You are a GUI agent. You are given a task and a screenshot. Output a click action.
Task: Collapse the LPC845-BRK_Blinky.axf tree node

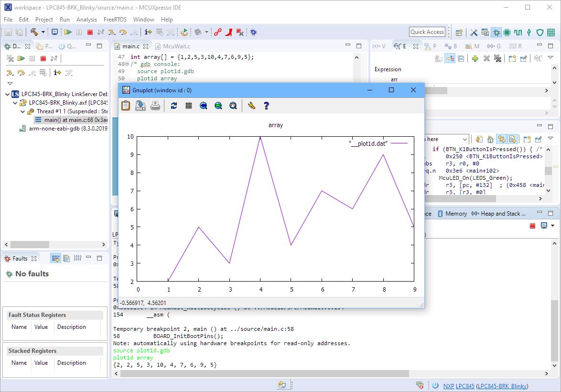15,103
